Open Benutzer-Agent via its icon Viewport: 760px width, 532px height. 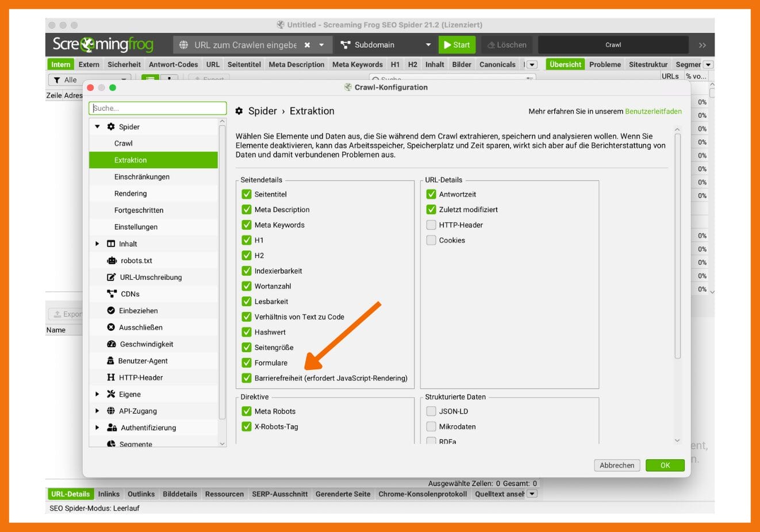pyautogui.click(x=110, y=361)
